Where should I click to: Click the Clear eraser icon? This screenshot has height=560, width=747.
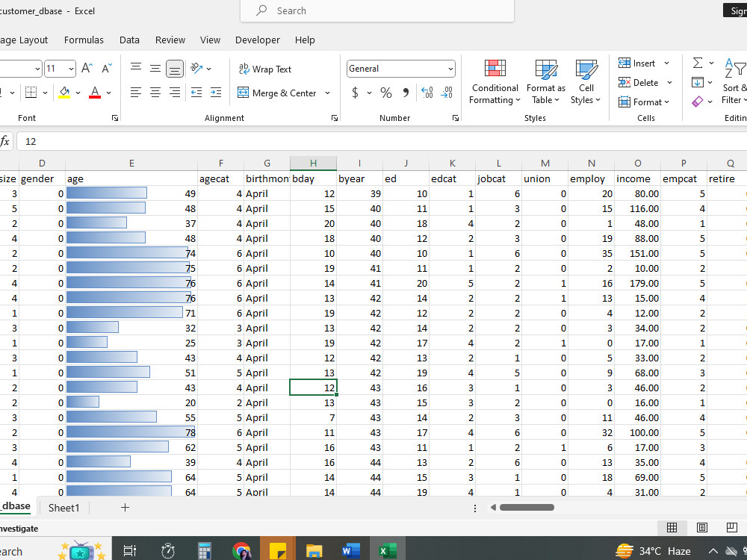698,102
